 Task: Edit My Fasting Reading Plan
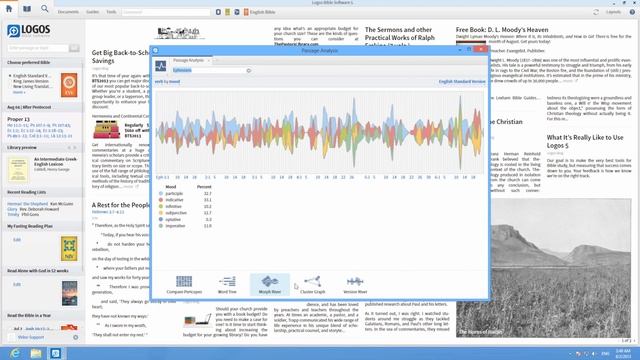click(x=17, y=240)
